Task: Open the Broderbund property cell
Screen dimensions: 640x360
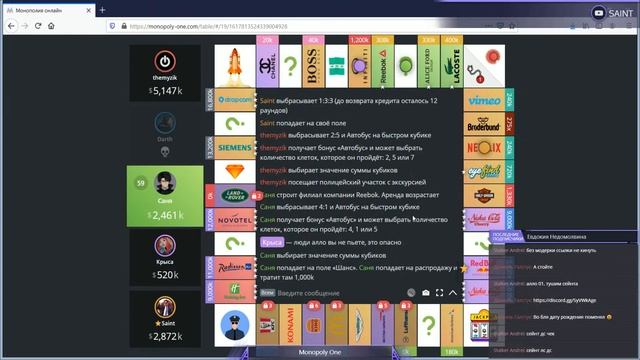Action: (x=484, y=124)
